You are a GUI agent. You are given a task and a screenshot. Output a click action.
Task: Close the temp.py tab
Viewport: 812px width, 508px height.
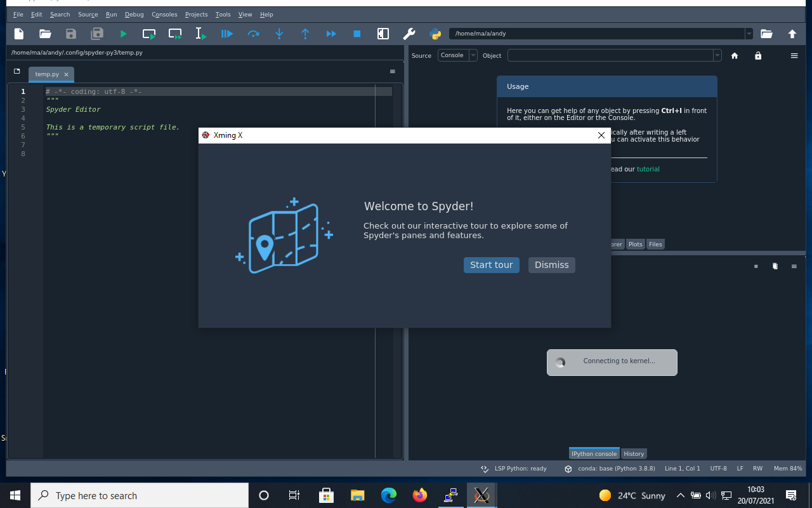coord(66,75)
